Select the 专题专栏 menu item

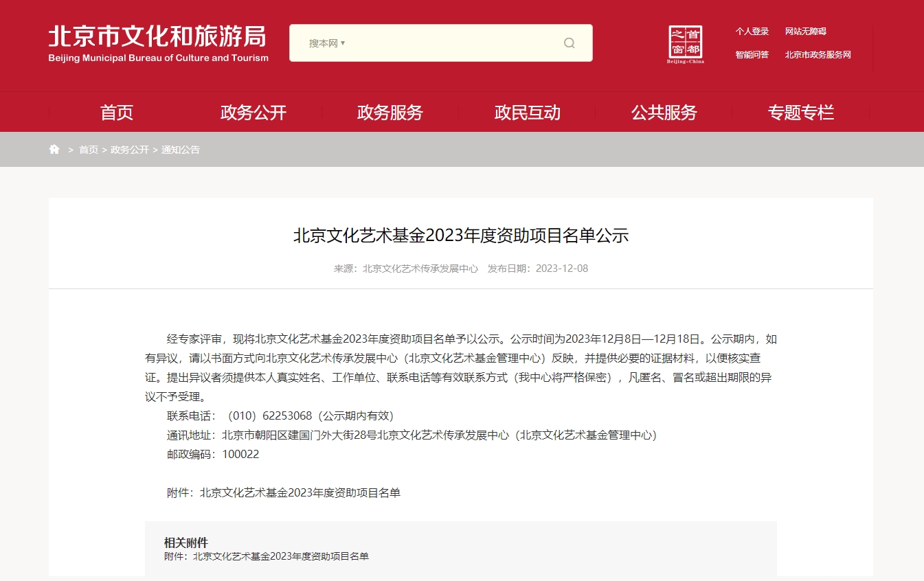pyautogui.click(x=800, y=113)
